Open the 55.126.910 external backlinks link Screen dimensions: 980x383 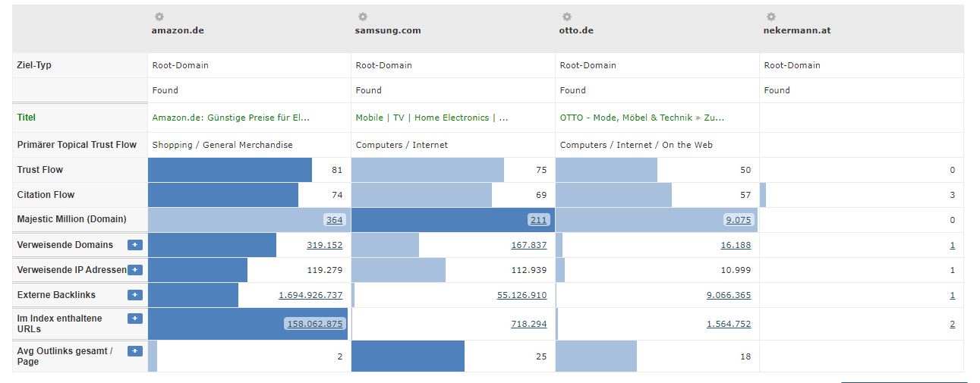(522, 295)
